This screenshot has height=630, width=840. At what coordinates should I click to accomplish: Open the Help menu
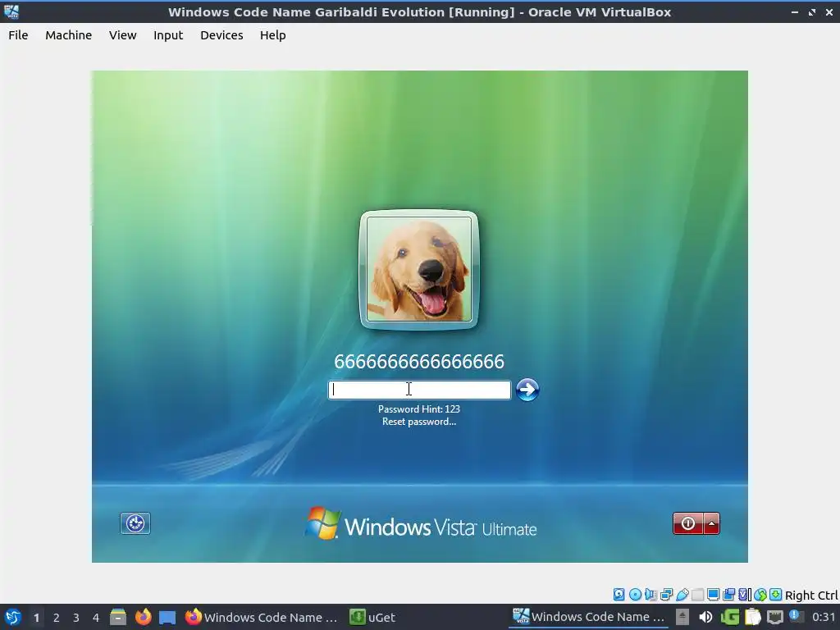[x=272, y=35]
